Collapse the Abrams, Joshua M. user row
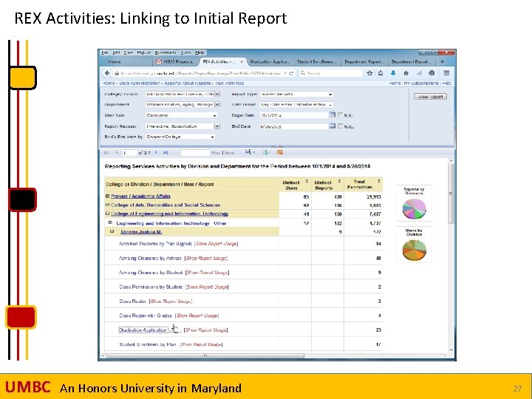This screenshot has height=399, width=532. (112, 231)
